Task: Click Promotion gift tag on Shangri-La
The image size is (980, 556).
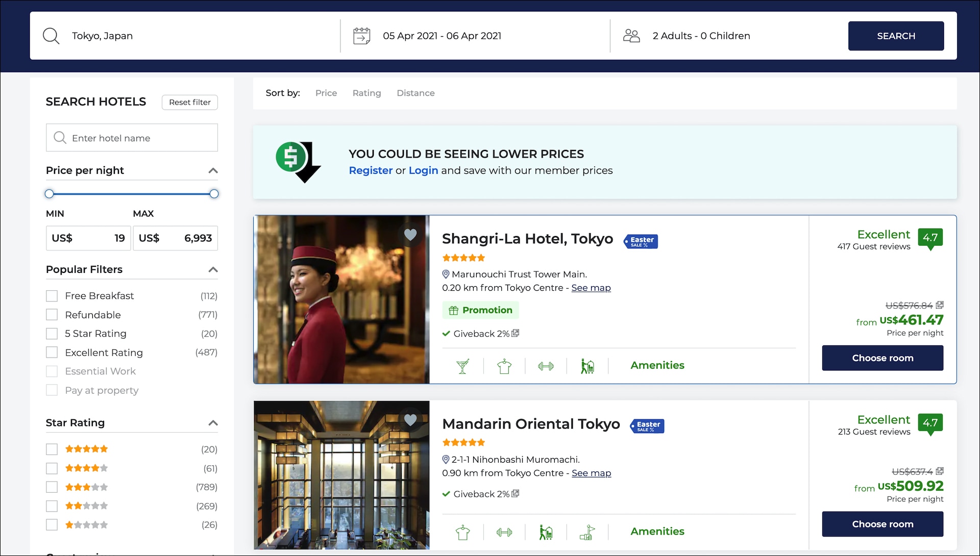Action: coord(480,310)
